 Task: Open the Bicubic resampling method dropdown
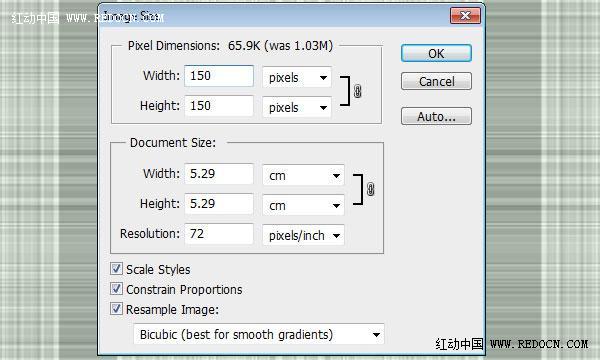coord(259,334)
